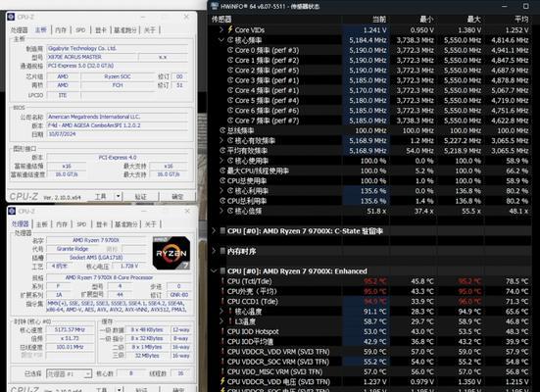Click the clock icon of Core 7 频率 row
The image size is (540, 392).
230,121
